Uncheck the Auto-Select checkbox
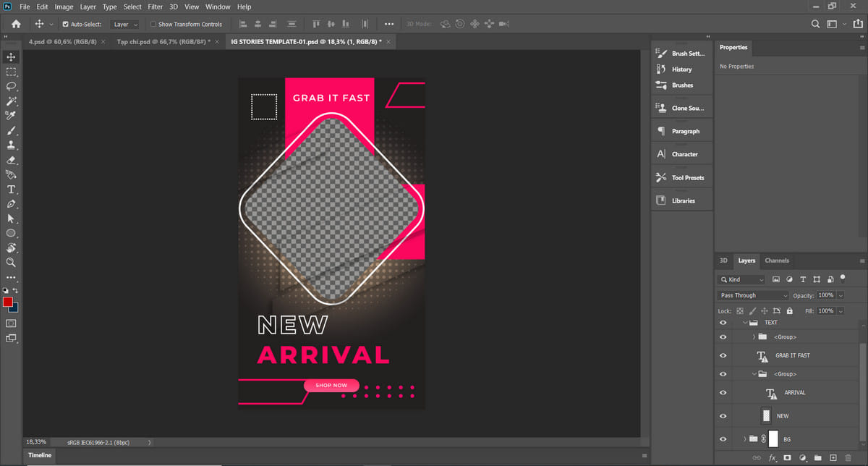 [x=65, y=24]
